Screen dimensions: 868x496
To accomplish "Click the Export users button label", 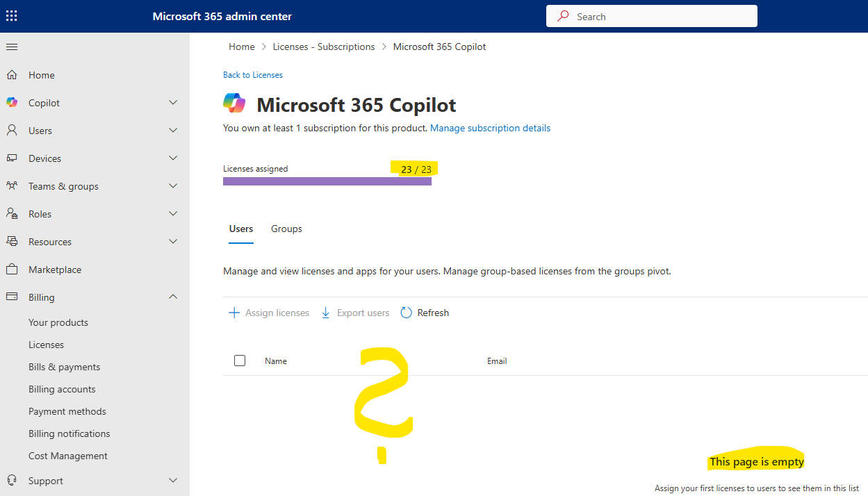I will tap(363, 313).
